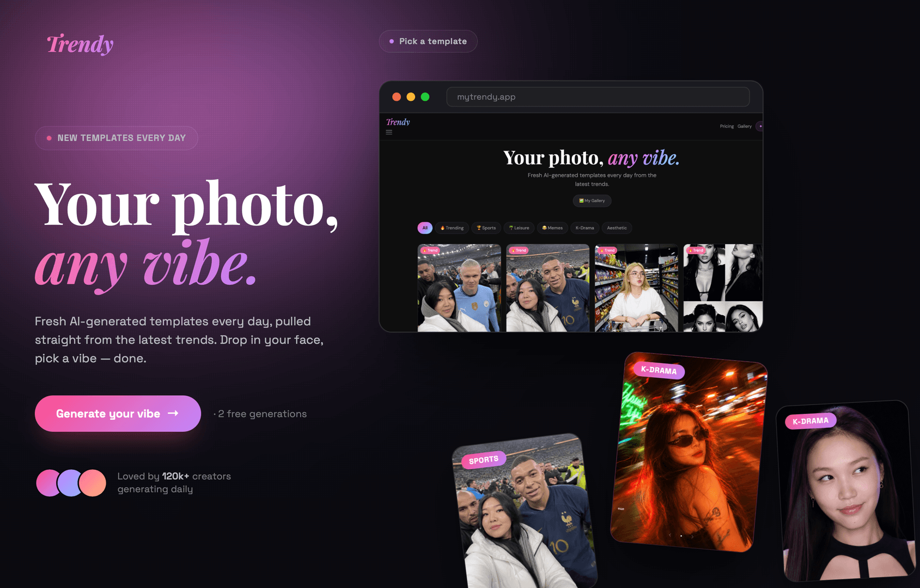The image size is (920, 588).
Task: Open the Pricing link in the mockup header
Action: coord(727,126)
